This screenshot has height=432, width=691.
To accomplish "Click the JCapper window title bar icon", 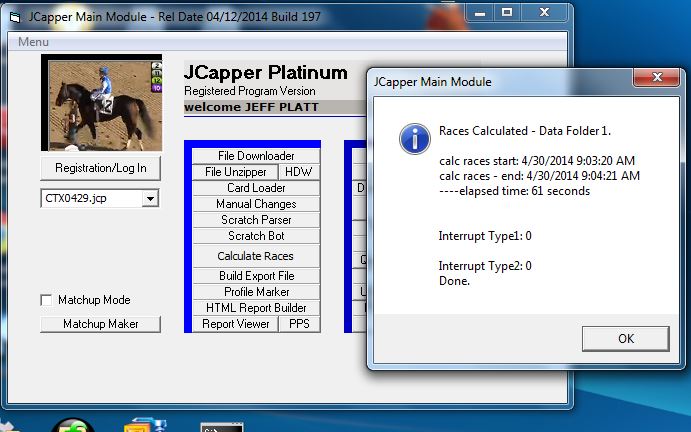I will click(x=15, y=17).
